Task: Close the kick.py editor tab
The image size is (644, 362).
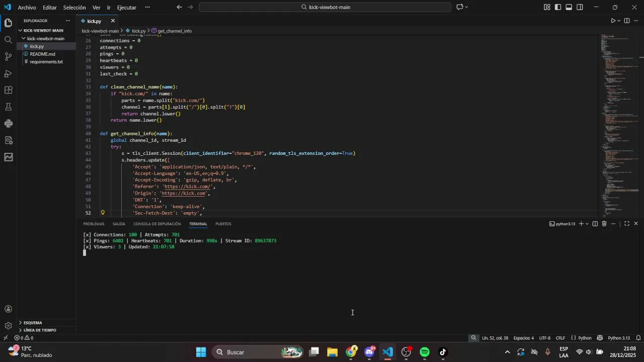Action: click(x=113, y=21)
